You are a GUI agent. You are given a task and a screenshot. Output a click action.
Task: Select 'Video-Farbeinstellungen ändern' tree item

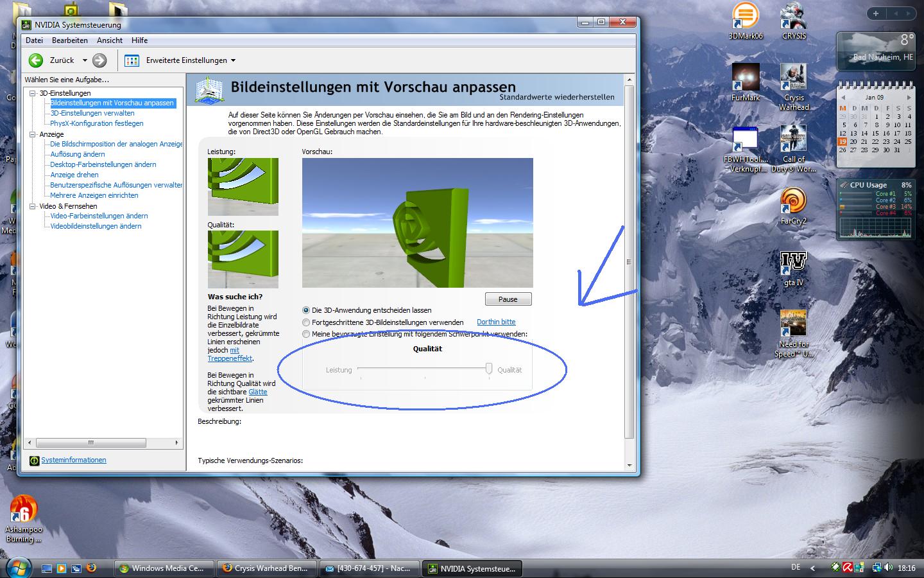[x=99, y=216]
